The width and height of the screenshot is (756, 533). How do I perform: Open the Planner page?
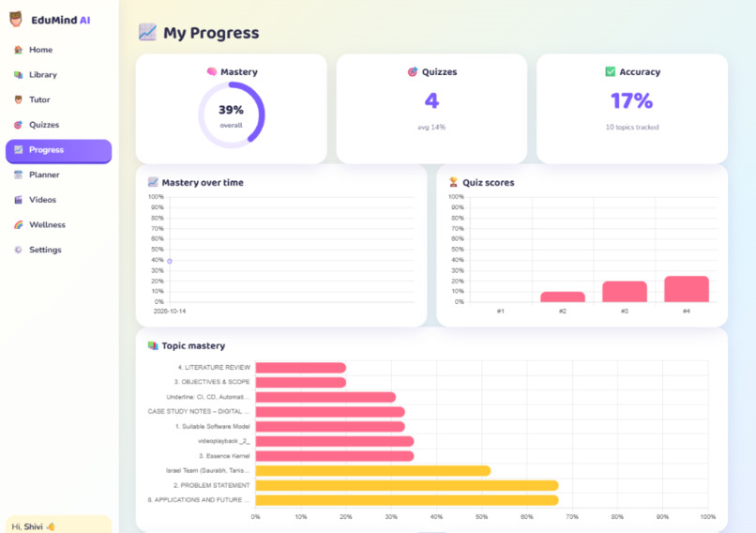tap(59, 175)
